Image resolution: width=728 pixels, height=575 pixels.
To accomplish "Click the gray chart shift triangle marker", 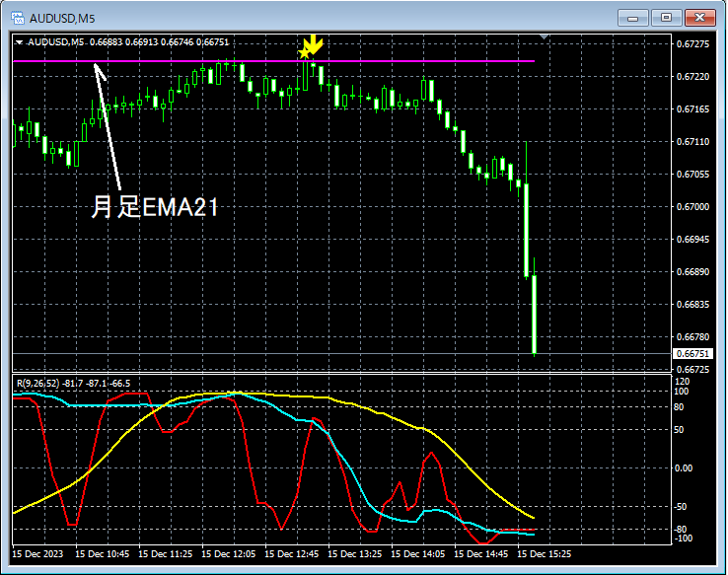I will point(546,36).
